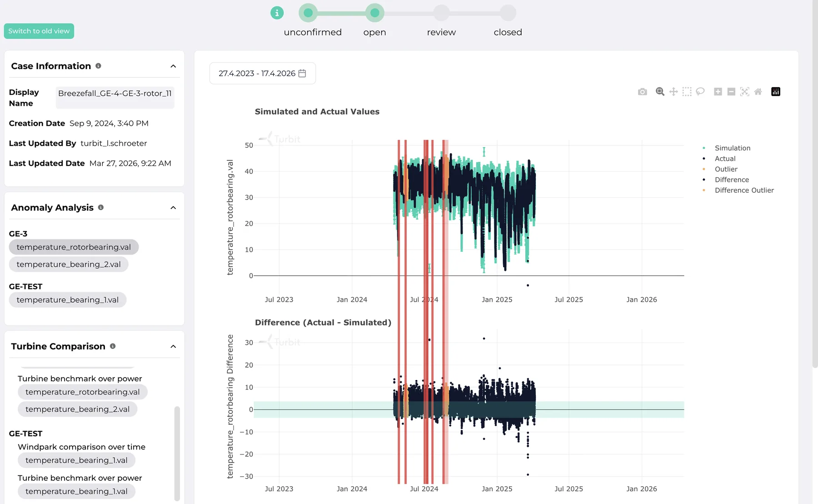
Task: Activate Box Select tool in plot toolbar
Action: pos(687,92)
